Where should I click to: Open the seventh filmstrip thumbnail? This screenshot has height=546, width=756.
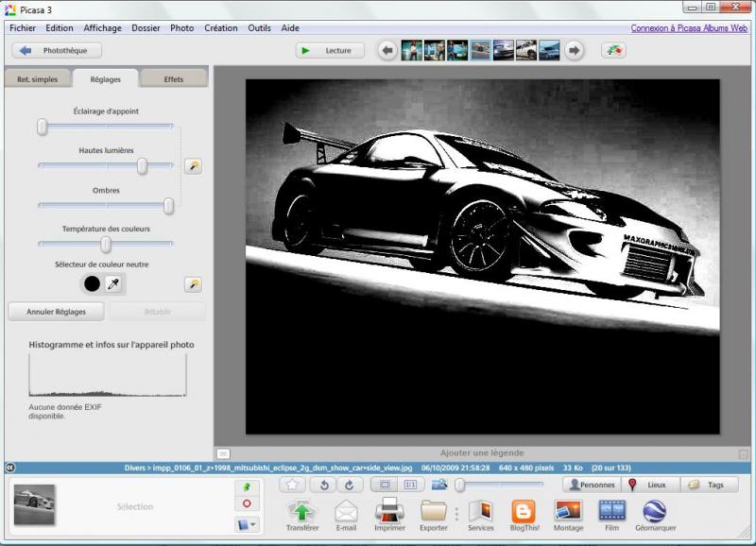click(x=549, y=51)
